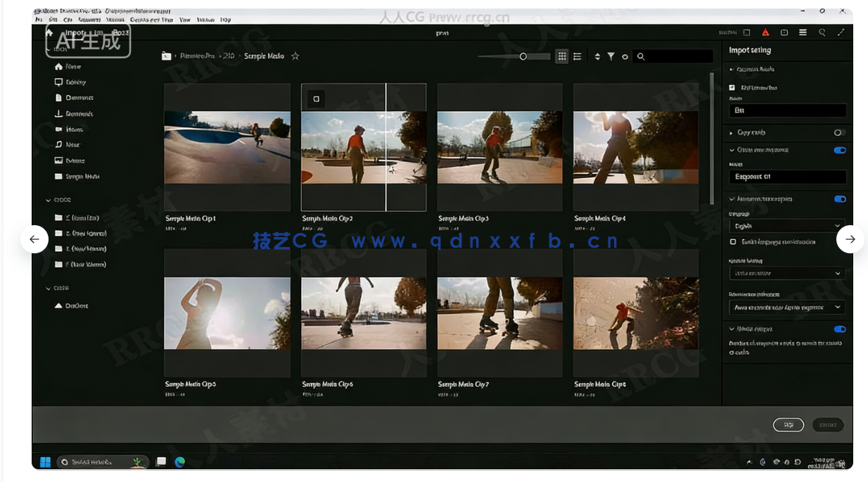868x482 pixels.
Task: Collapse the Drives section in the sidebar
Action: click(48, 199)
